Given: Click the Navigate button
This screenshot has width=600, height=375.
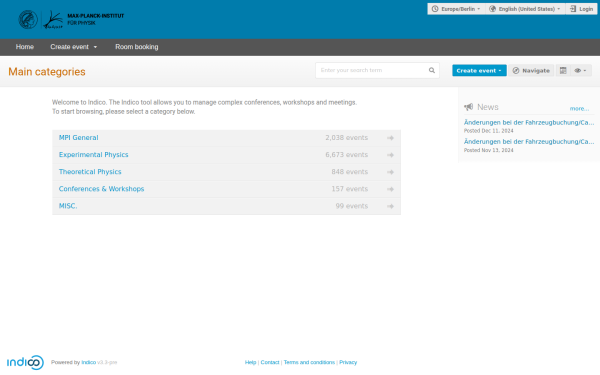Looking at the screenshot, I should pos(531,70).
